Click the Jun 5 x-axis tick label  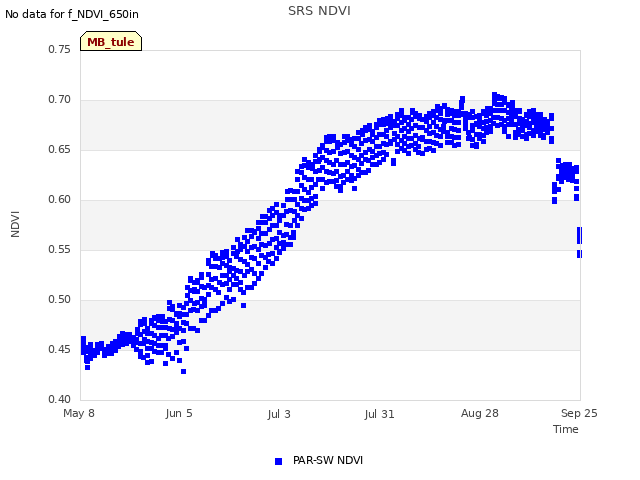179,413
